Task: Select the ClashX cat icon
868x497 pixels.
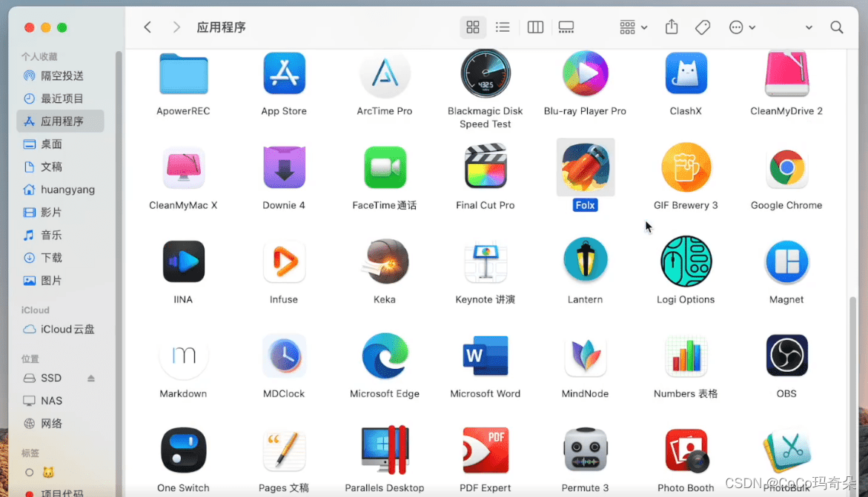Action: pos(686,73)
